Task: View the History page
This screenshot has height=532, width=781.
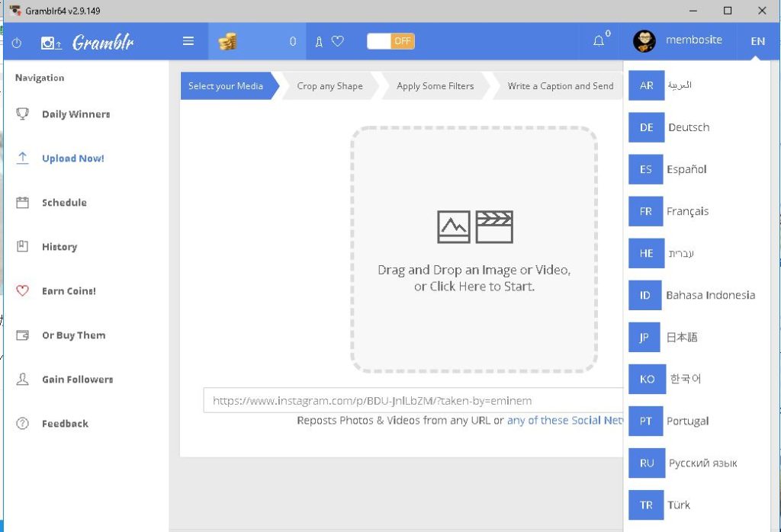Action: click(x=59, y=247)
